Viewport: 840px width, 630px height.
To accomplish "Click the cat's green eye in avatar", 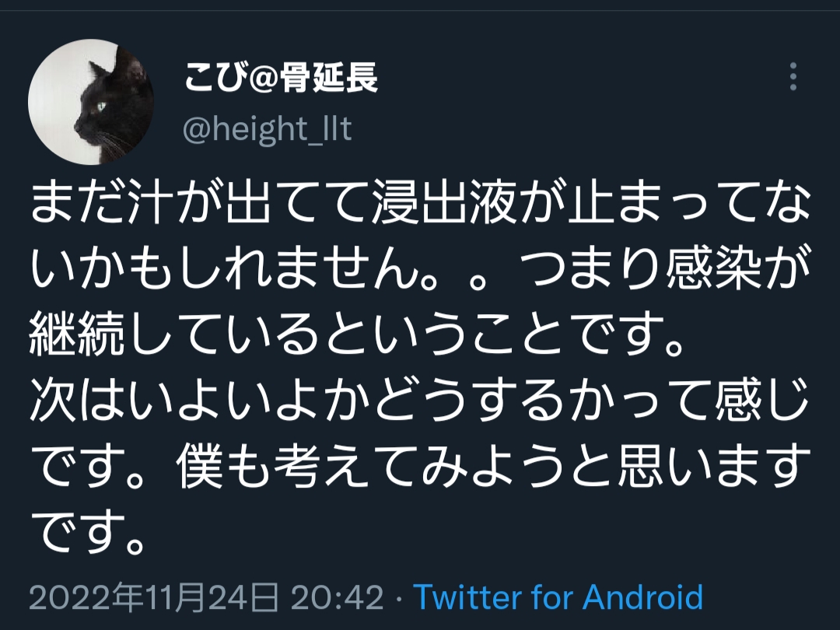I will [100, 106].
